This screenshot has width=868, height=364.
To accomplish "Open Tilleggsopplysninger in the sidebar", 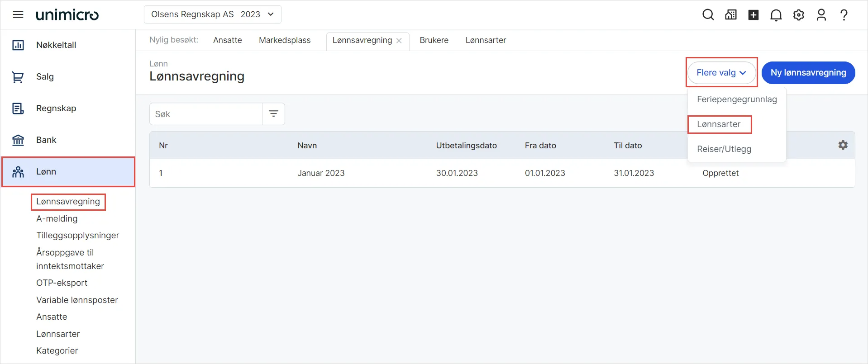I will point(77,236).
